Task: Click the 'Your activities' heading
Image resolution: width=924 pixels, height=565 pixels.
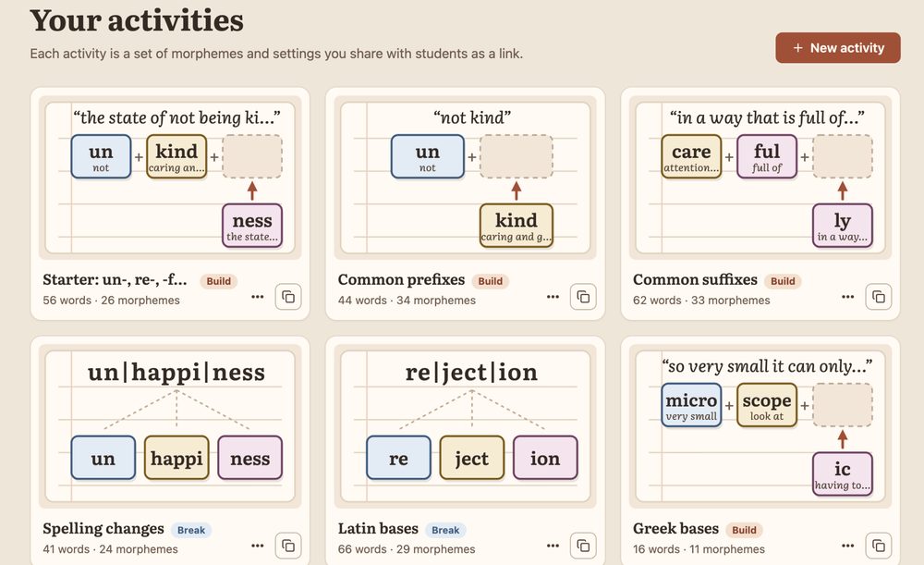Action: [137, 20]
